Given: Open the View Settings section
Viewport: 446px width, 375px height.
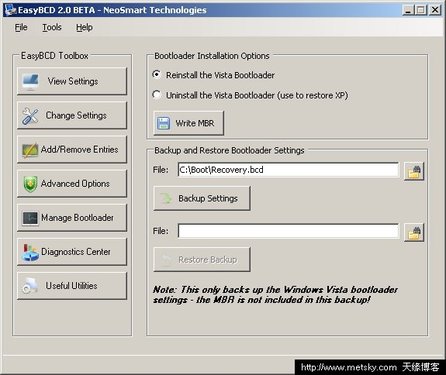Looking at the screenshot, I should [x=72, y=81].
